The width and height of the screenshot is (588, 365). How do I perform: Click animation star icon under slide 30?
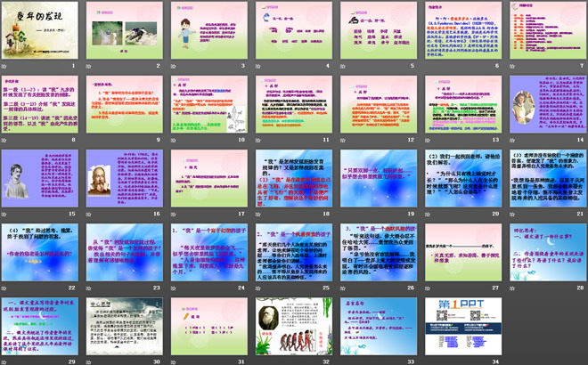tap(89, 362)
